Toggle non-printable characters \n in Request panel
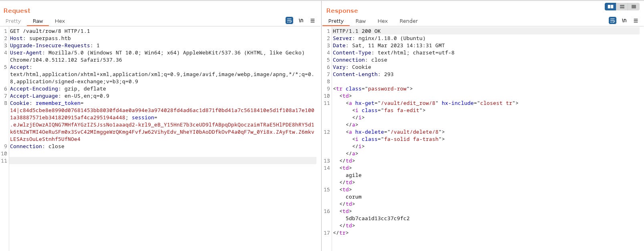 (x=301, y=20)
